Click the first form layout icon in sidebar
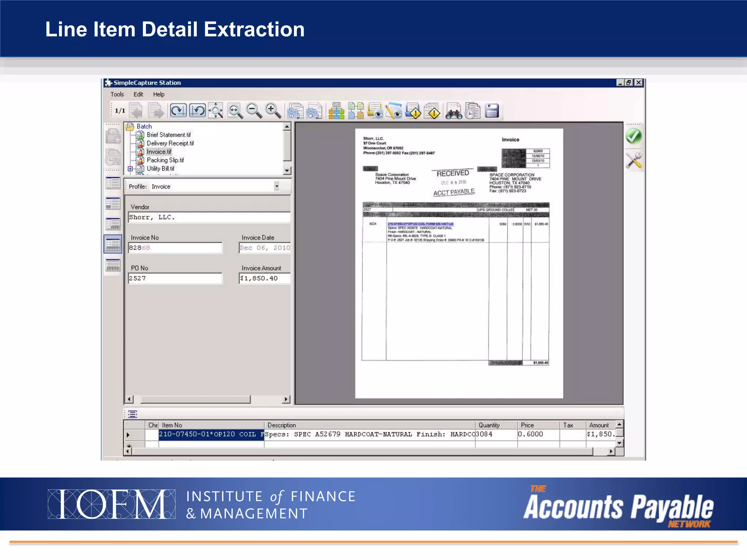747x560 pixels. click(113, 183)
